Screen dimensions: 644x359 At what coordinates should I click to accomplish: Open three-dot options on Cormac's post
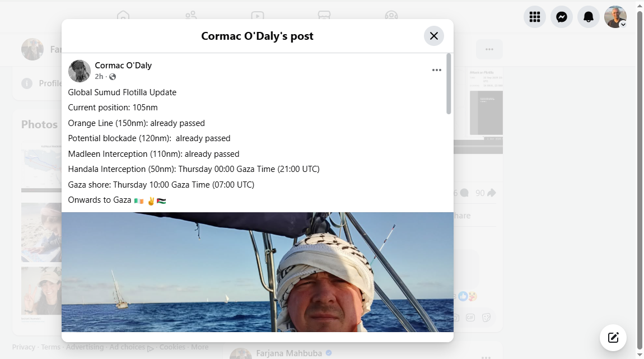[x=437, y=70]
